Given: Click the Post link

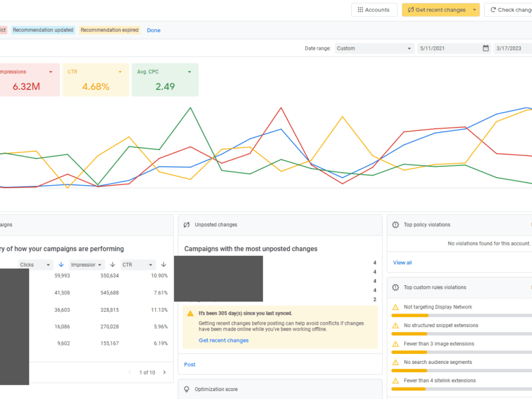Looking at the screenshot, I should point(190,364).
